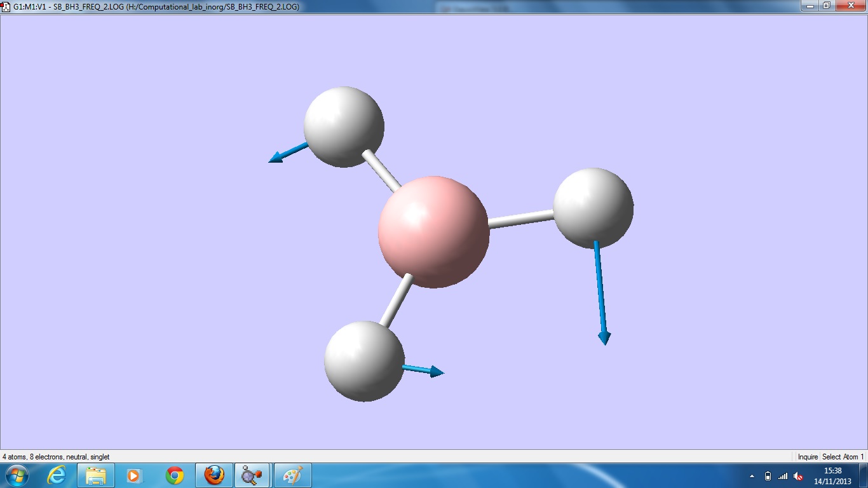Click the bond between boron and upper-left hydrogen
Image resolution: width=868 pixels, height=488 pixels.
pyautogui.click(x=382, y=170)
